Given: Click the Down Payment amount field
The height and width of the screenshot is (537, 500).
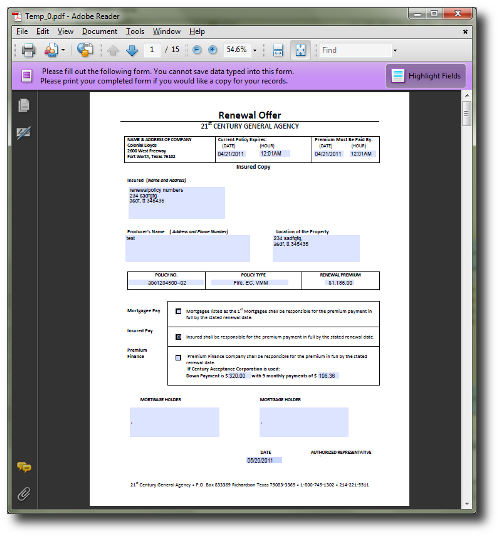Looking at the screenshot, I should coord(239,376).
